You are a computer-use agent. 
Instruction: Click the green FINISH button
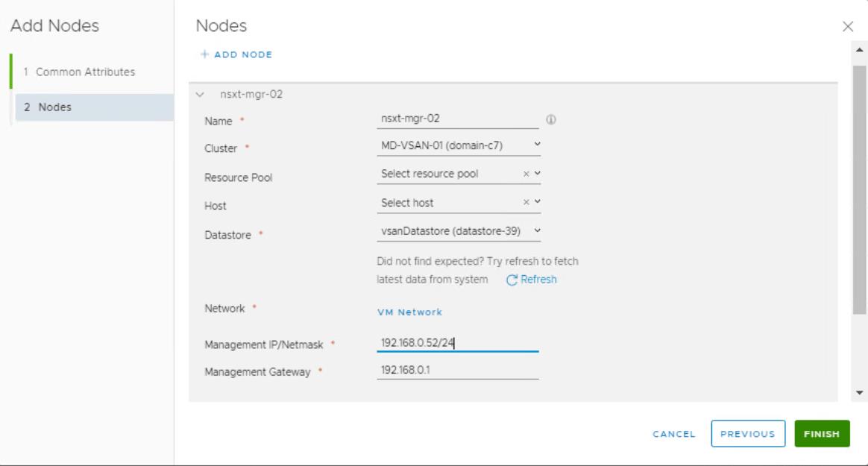[x=822, y=434]
